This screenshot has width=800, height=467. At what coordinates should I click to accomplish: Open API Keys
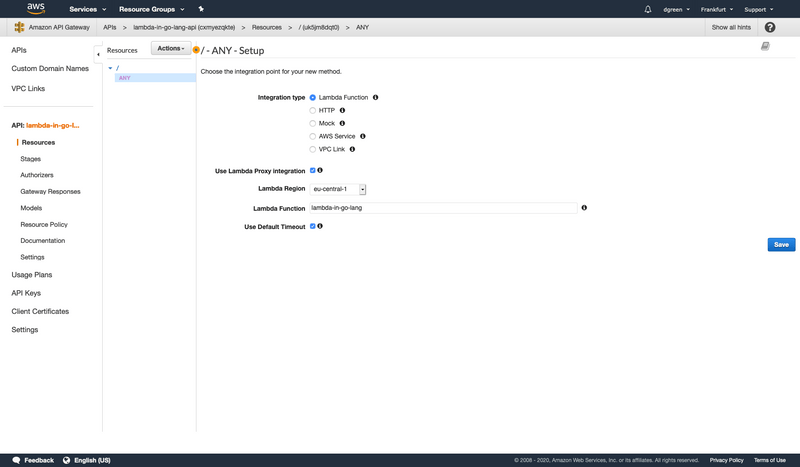26,293
